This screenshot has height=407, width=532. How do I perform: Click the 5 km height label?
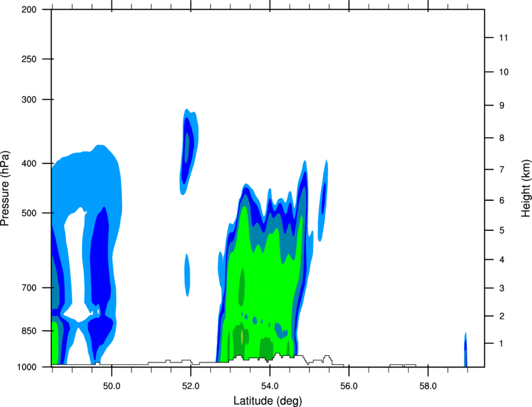tap(502, 230)
